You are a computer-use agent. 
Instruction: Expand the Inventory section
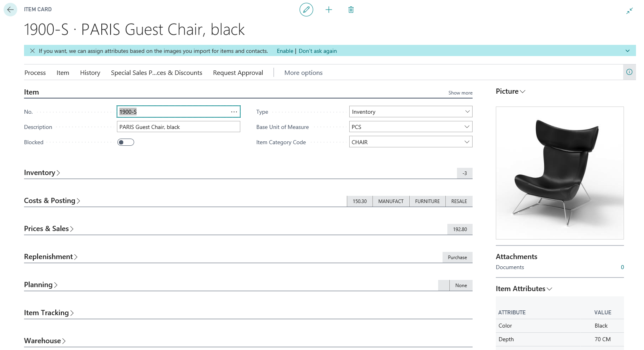42,173
